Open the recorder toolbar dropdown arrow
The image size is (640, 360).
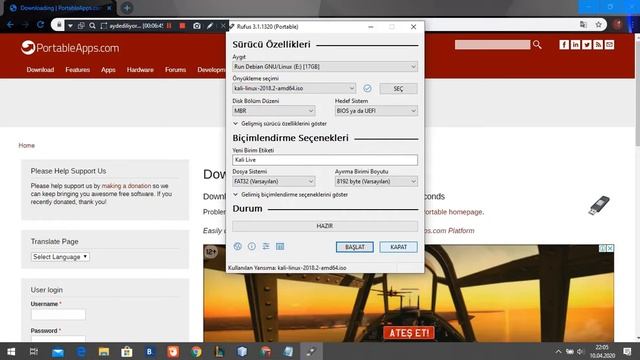click(70, 26)
